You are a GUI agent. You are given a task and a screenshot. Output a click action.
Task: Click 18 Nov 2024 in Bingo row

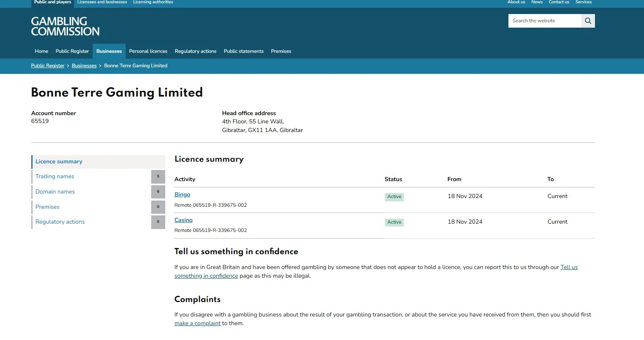pyautogui.click(x=465, y=196)
